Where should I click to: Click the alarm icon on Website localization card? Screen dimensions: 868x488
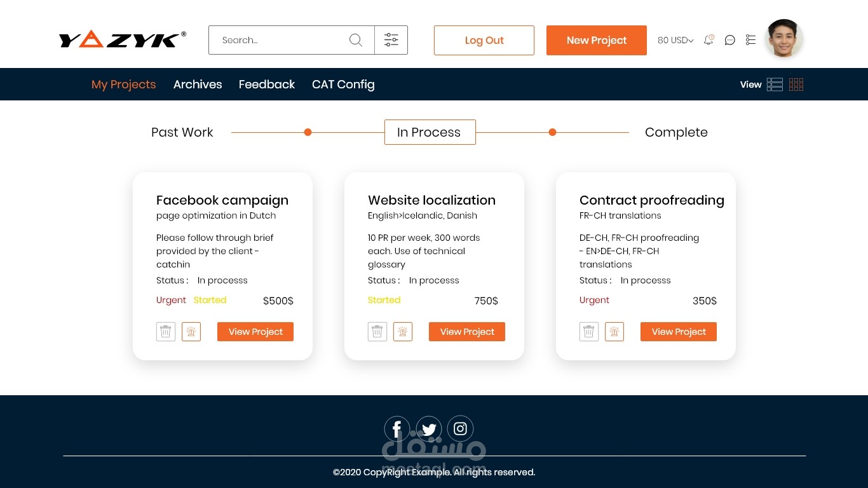click(403, 332)
